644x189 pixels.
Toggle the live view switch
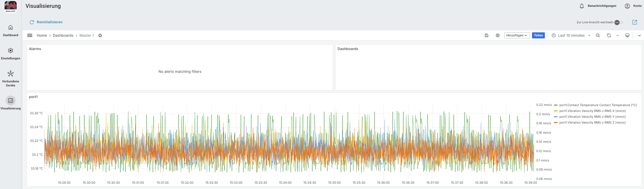(x=619, y=22)
